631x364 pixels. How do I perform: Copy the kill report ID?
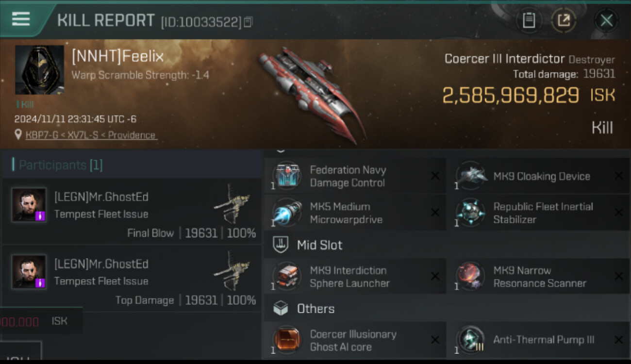248,22
